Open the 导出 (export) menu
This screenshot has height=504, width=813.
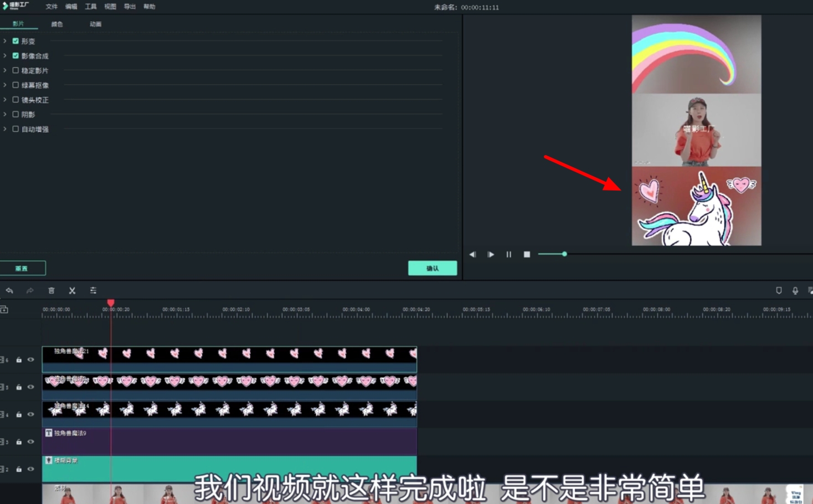tap(130, 7)
